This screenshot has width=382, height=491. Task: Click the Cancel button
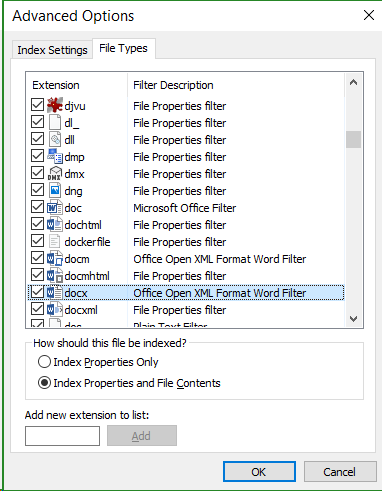(x=340, y=472)
